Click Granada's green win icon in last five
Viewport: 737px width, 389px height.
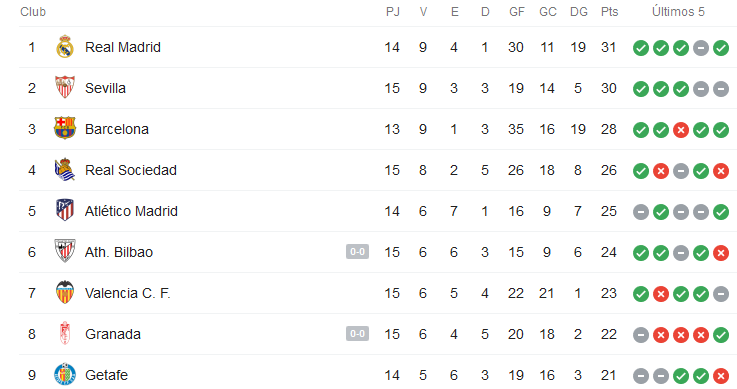coord(721,335)
